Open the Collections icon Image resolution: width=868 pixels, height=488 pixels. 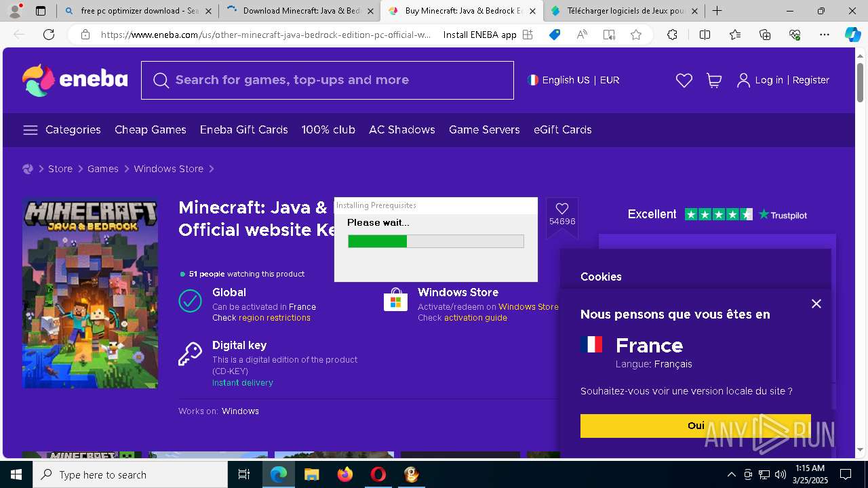coord(765,35)
